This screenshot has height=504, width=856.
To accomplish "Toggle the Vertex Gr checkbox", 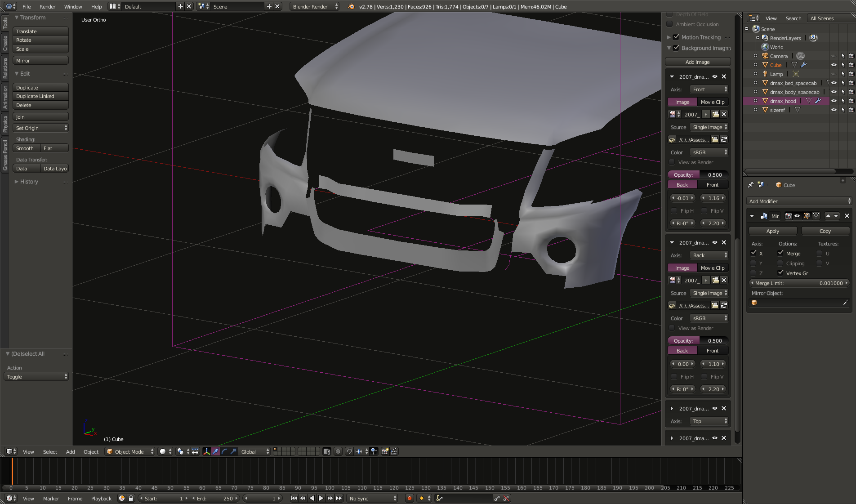I will point(780,273).
